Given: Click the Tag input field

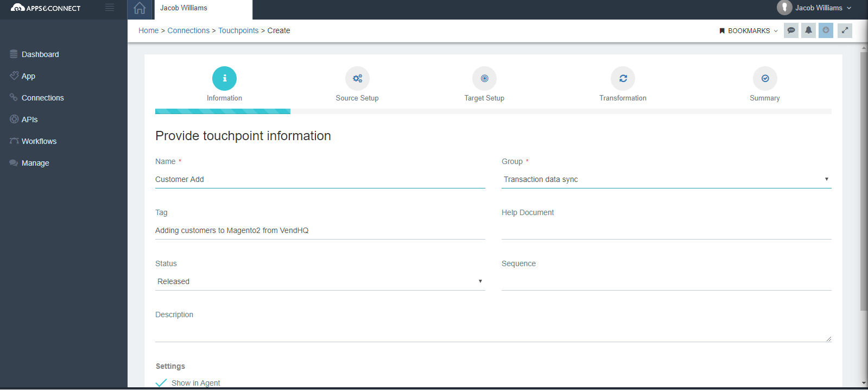Looking at the screenshot, I should [x=320, y=230].
